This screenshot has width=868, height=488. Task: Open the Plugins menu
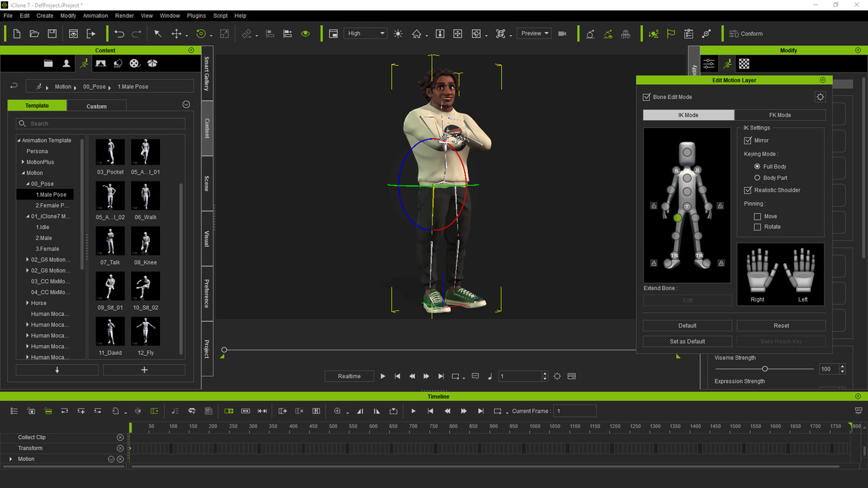pyautogui.click(x=196, y=16)
